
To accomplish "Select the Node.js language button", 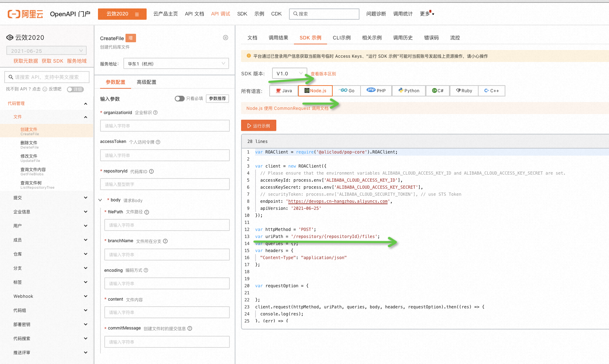I will (x=315, y=91).
